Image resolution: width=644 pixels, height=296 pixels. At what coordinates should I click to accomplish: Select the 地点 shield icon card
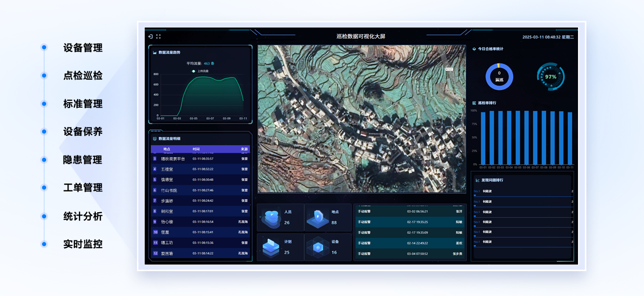318,217
